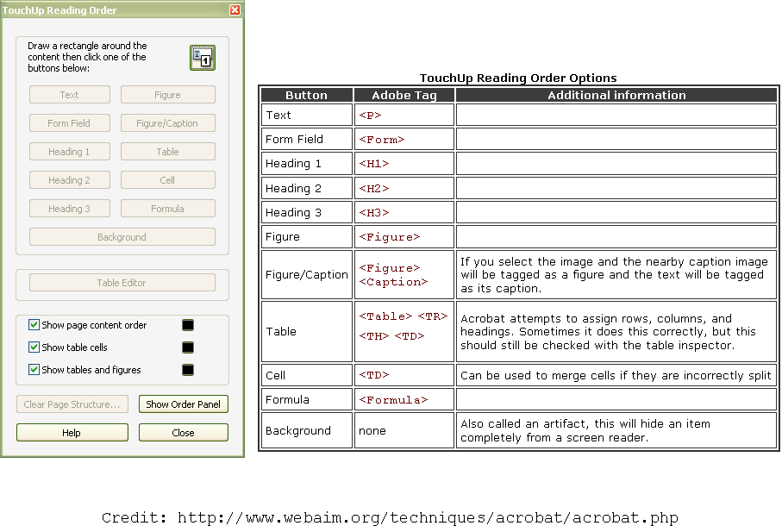Click the 'Acrobat attempts to assign rows' description
The image size is (782, 532).
point(608,332)
